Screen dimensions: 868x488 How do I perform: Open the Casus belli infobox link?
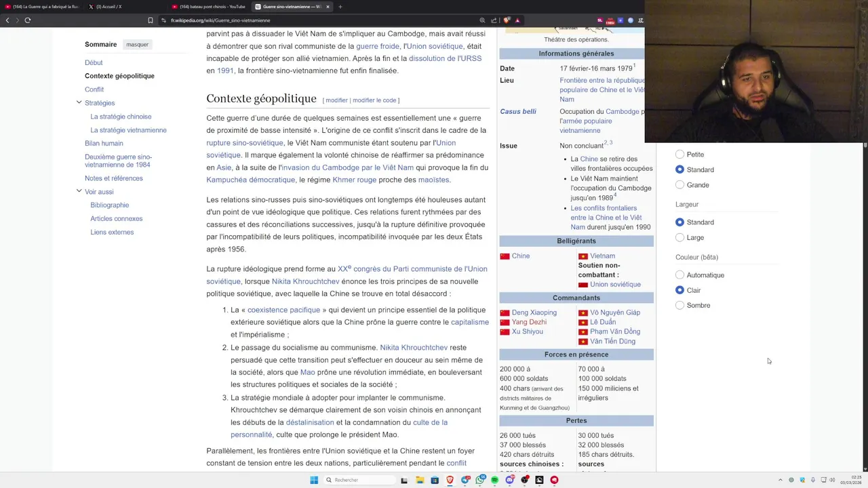pos(518,112)
